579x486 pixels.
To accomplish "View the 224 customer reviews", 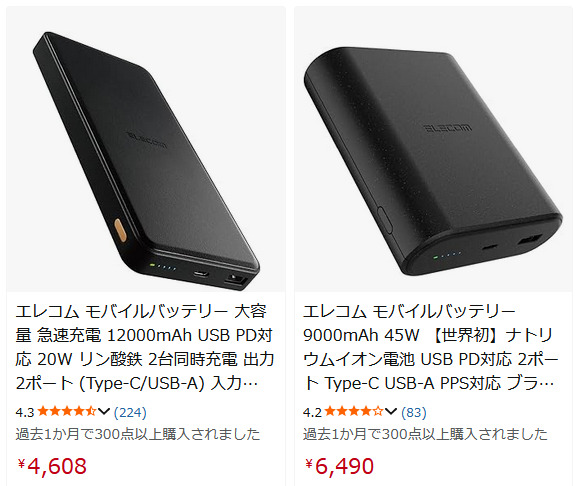I will (x=130, y=412).
